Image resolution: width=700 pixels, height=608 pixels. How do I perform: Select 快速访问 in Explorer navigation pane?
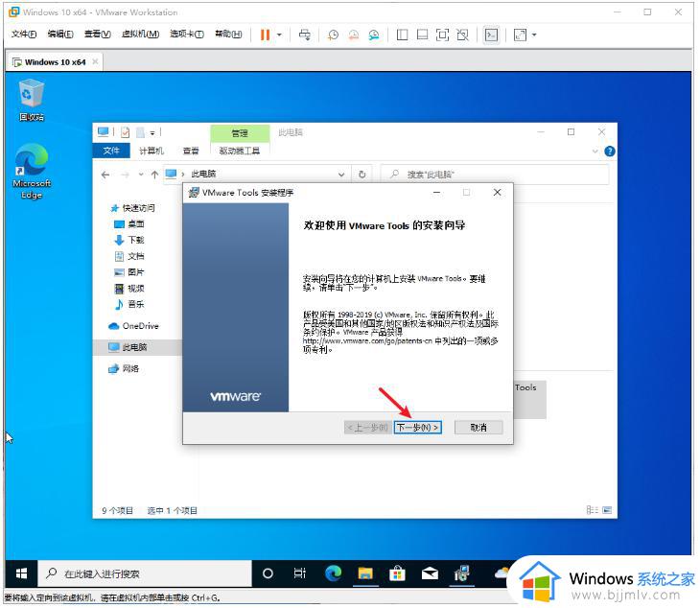pos(132,207)
